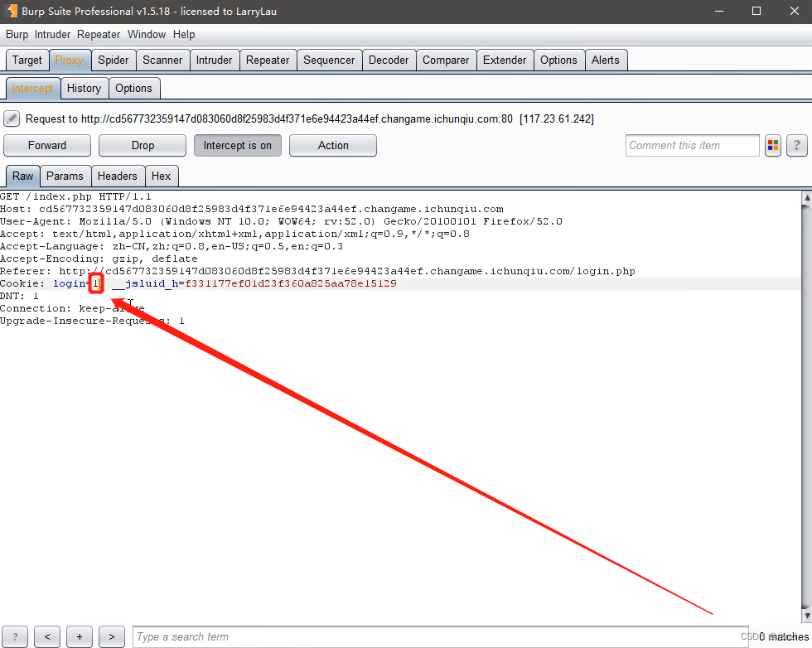Click the 'Accept-Encoding: gzip, deflate' line

click(99, 259)
